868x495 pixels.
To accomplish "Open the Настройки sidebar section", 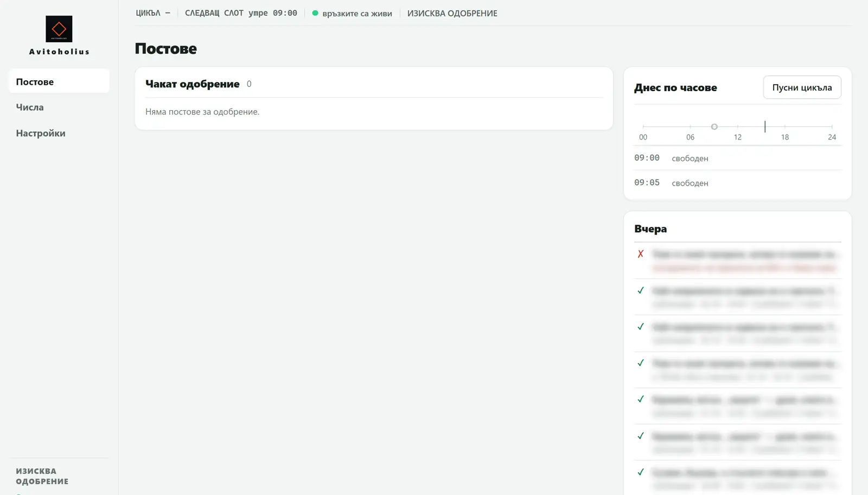I will pyautogui.click(x=59, y=133).
